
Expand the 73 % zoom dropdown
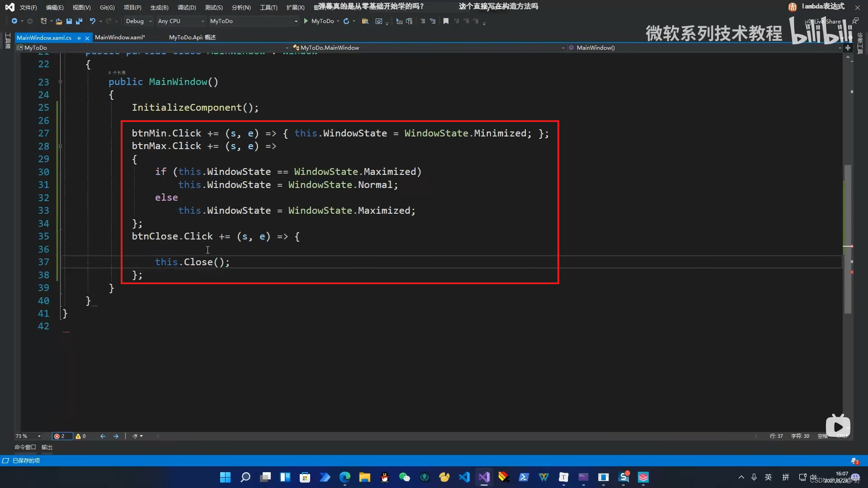(39, 436)
